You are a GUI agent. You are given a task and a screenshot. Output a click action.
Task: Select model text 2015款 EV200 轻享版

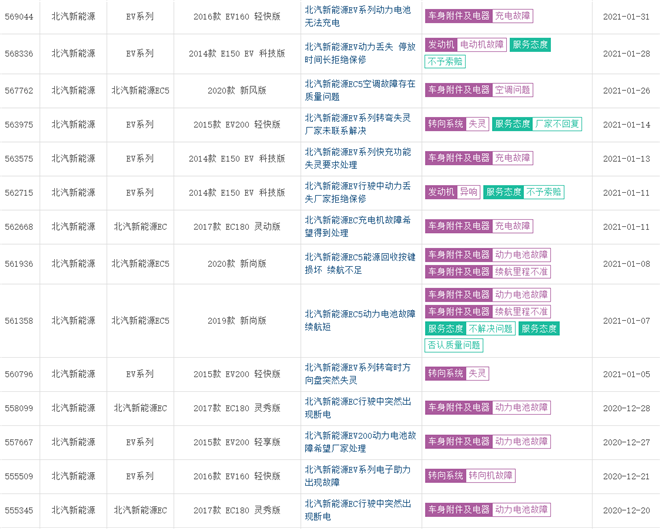pos(237,442)
